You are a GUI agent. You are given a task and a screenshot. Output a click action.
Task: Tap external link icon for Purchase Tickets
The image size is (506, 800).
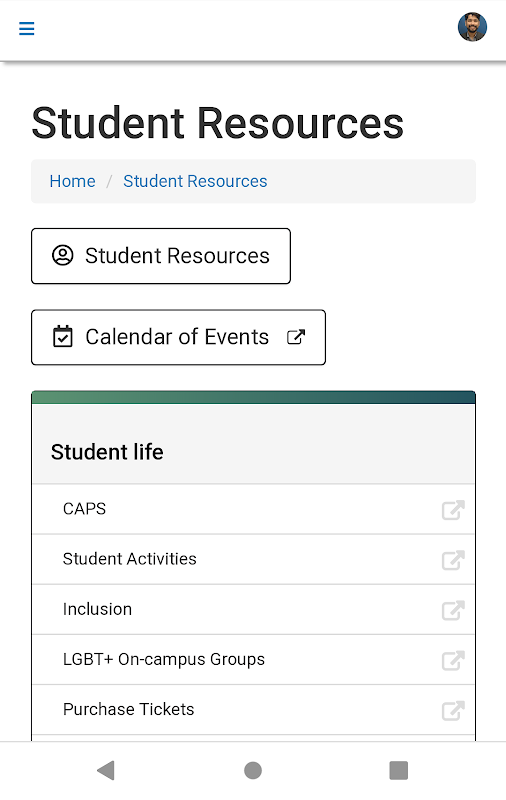tap(453, 710)
